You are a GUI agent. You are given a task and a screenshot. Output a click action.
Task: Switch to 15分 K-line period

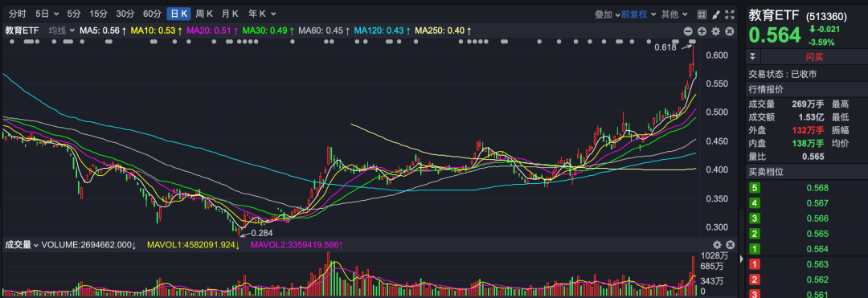(x=98, y=14)
